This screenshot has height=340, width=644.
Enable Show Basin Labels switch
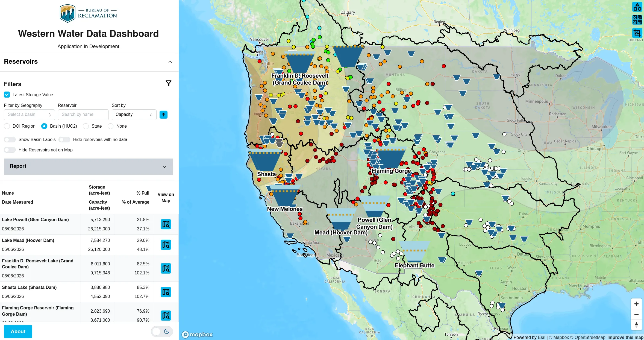coord(10,140)
